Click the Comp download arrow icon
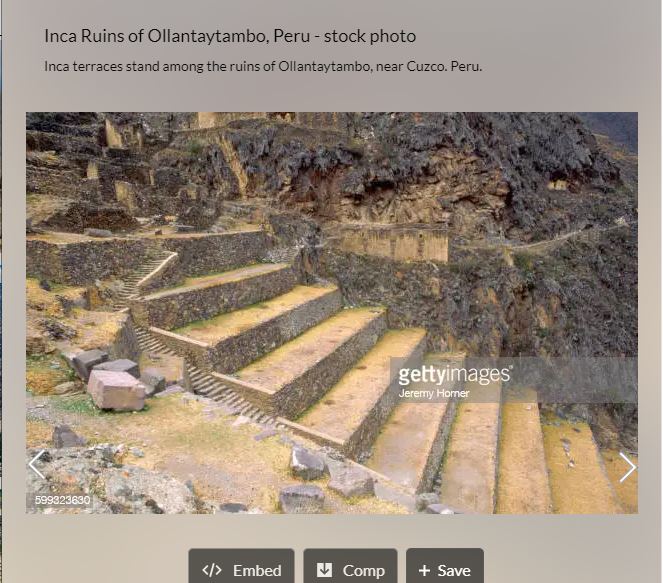 tap(324, 570)
